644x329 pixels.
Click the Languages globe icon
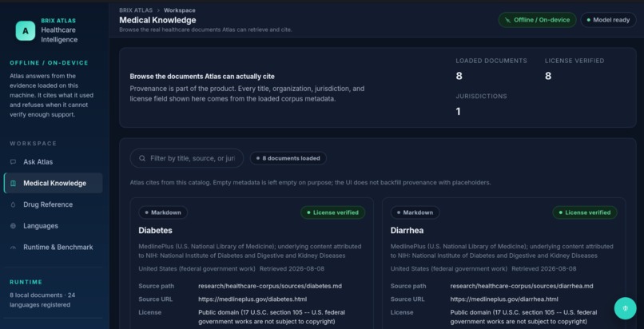tap(13, 226)
